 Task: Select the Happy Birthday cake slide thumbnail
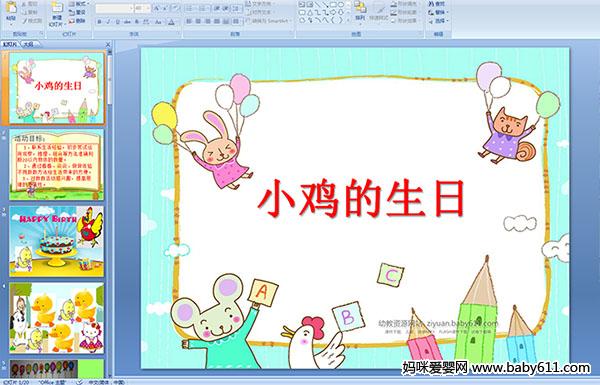[x=56, y=241]
